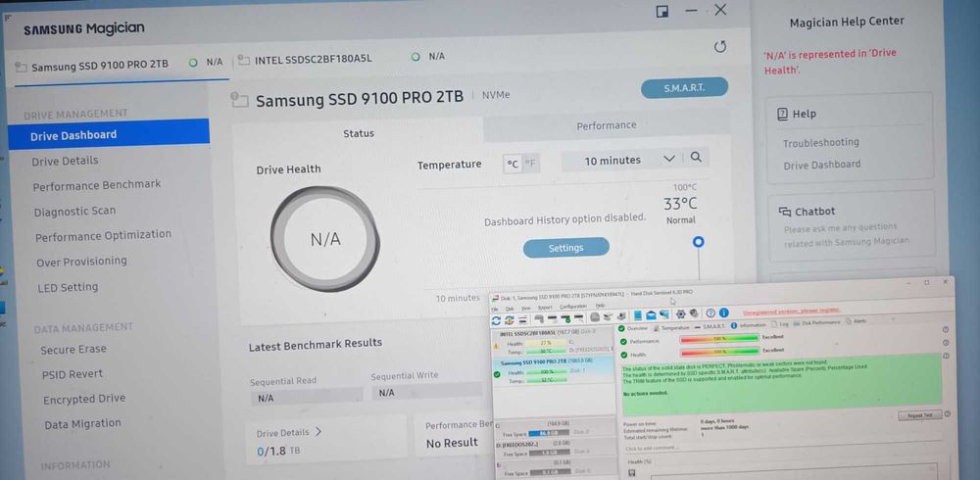Open Secure Erase in sidebar

[73, 350]
